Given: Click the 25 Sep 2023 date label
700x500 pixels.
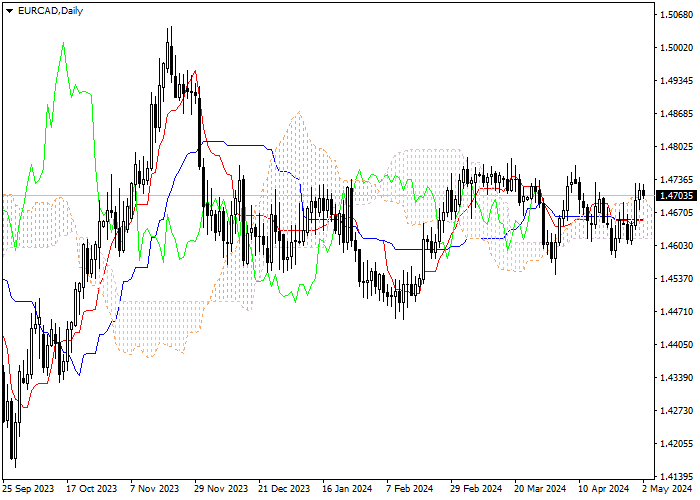Looking at the screenshot, I should click(28, 489).
